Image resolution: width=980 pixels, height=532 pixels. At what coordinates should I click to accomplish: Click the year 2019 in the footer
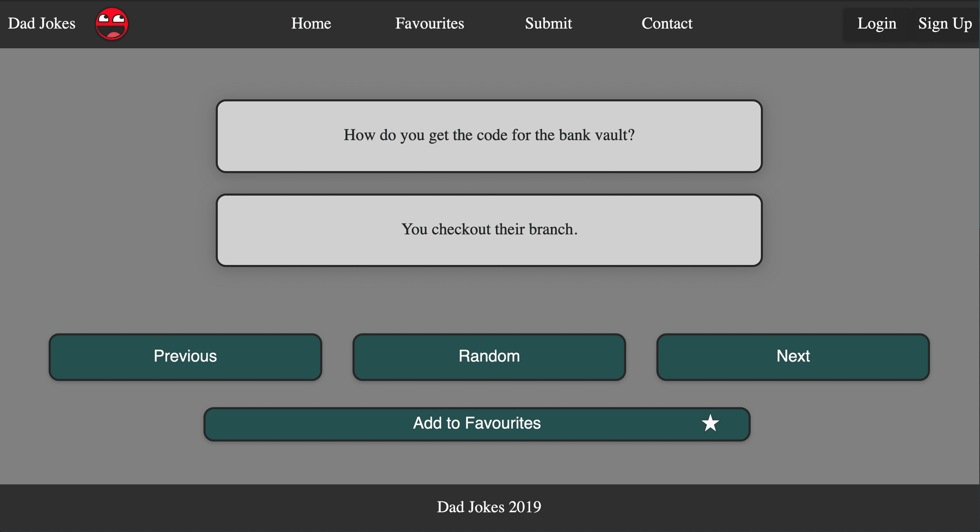tap(525, 507)
